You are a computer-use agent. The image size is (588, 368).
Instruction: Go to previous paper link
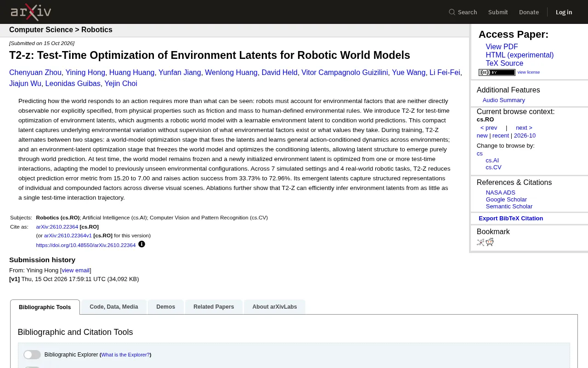489,128
